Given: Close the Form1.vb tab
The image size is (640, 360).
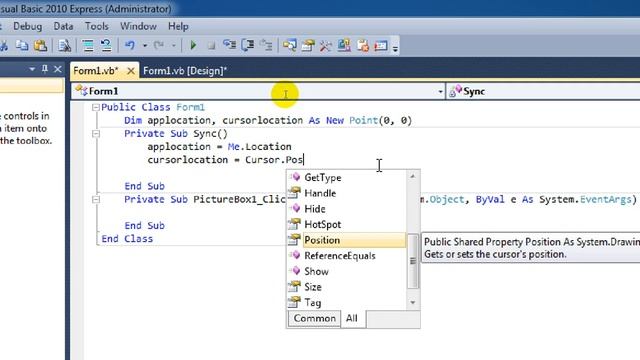Looking at the screenshot, I should tap(131, 71).
